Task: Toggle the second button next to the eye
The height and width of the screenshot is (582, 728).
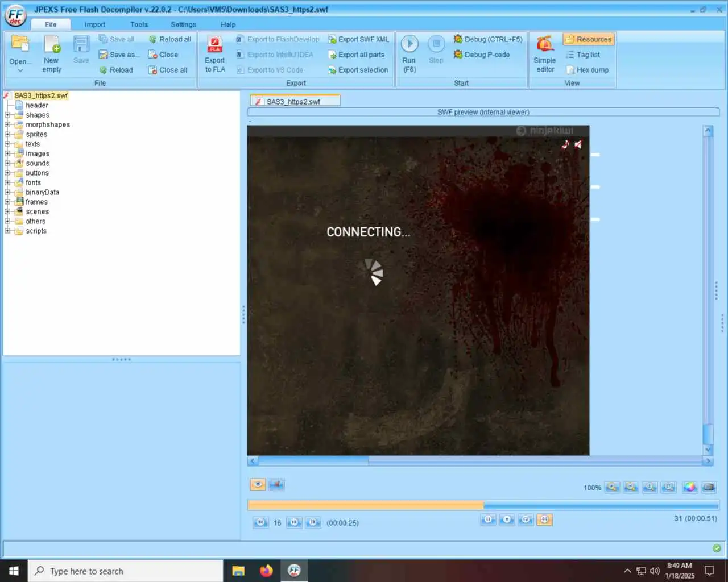Action: click(276, 484)
